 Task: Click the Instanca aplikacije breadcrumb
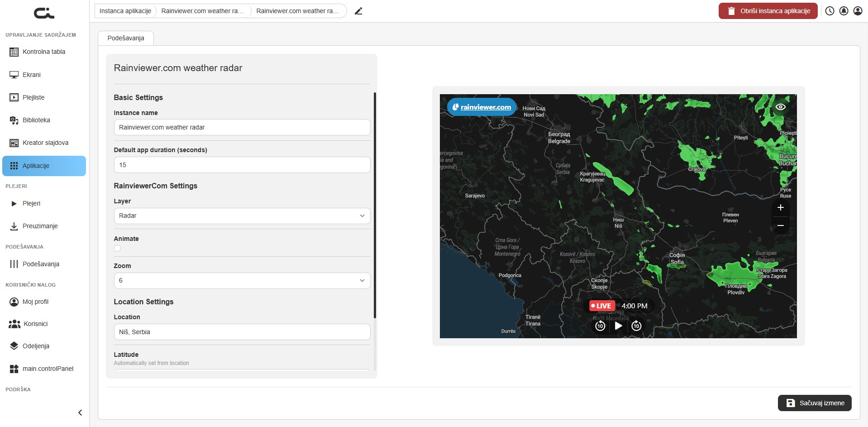pyautogui.click(x=125, y=11)
